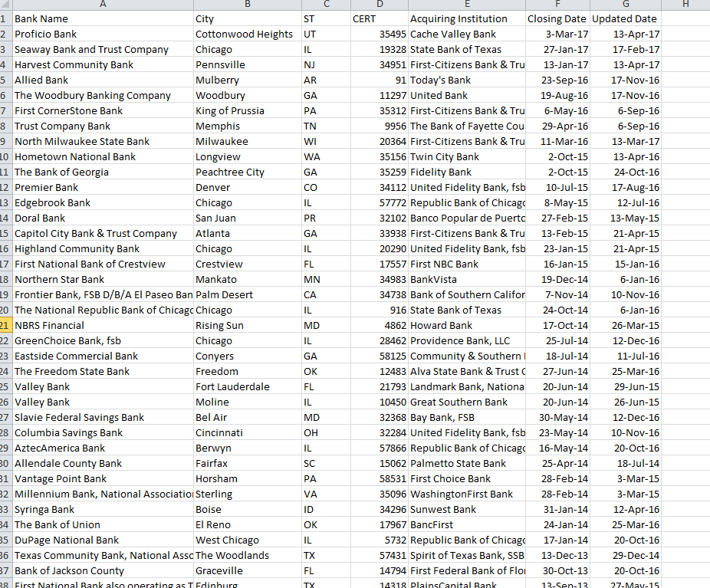Select the 'Palm Desert' city cell

[x=247, y=295]
